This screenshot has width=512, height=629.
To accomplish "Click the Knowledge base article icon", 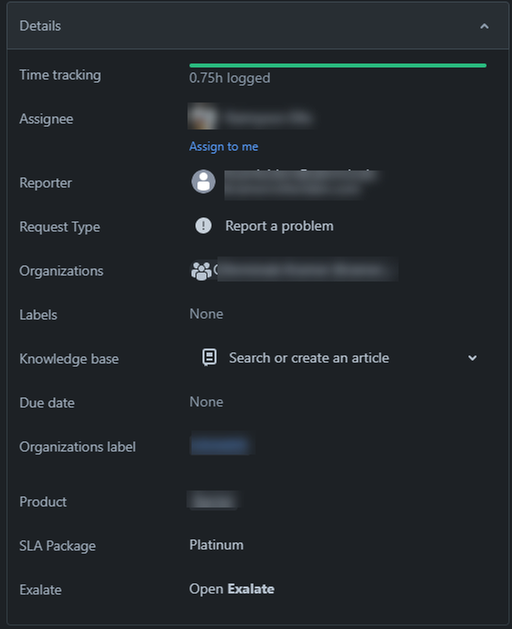I will point(209,357).
